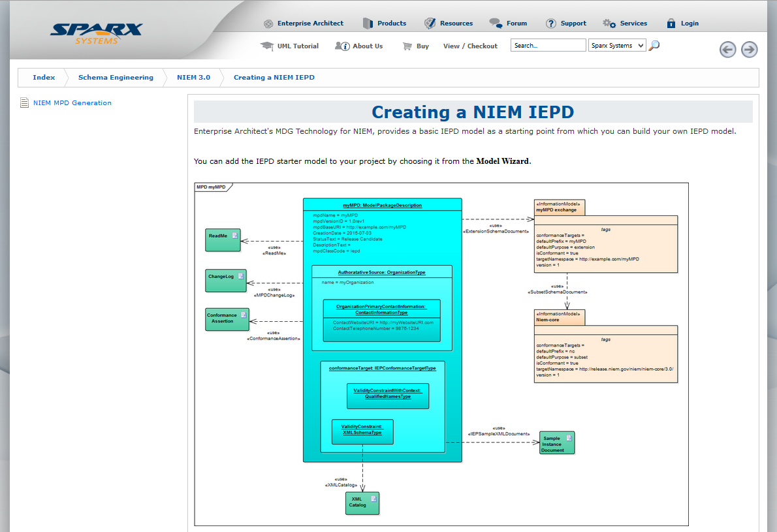
Task: Click the «XMLCatalog» connector label
Action: (x=341, y=485)
